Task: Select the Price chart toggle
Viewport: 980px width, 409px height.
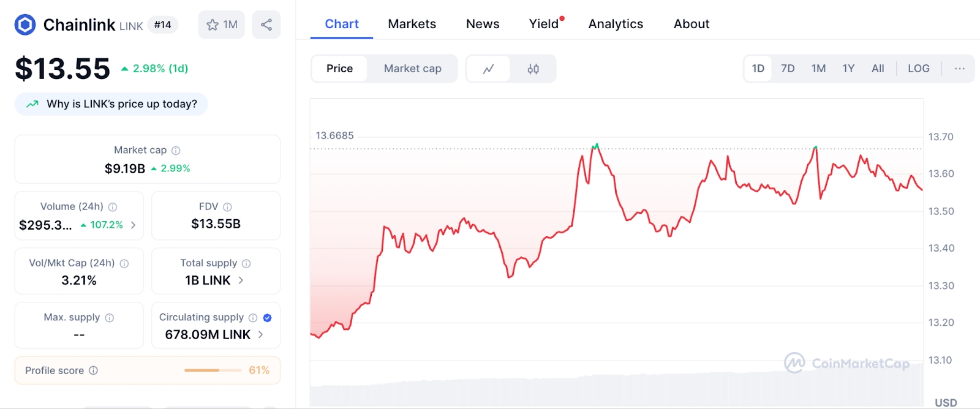Action: [339, 69]
